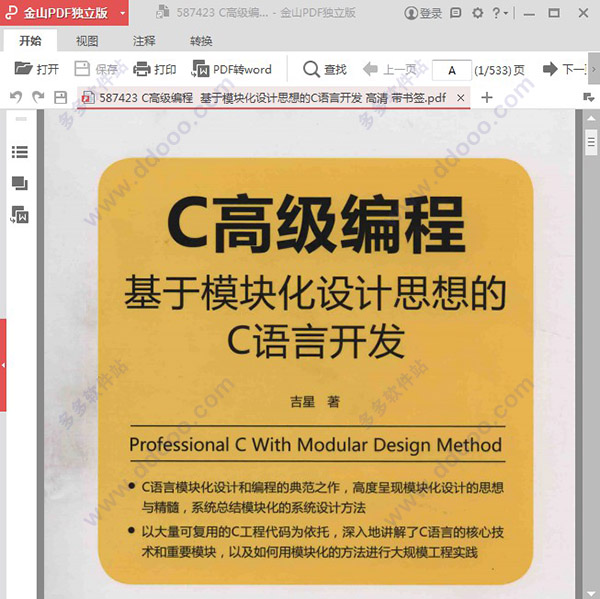Click the 打开 folder icon

click(x=23, y=69)
